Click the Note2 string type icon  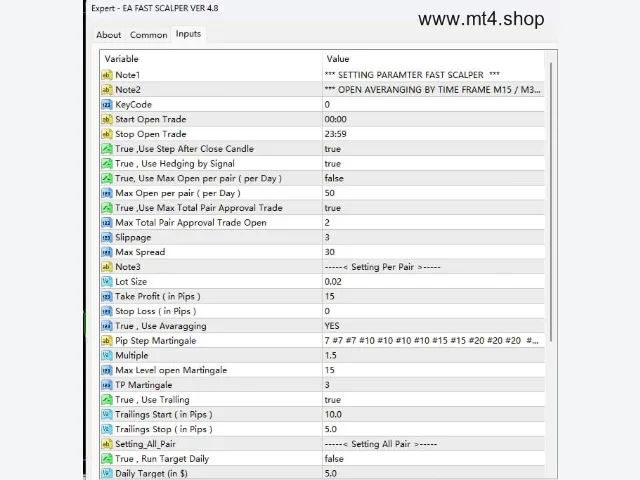click(107, 90)
